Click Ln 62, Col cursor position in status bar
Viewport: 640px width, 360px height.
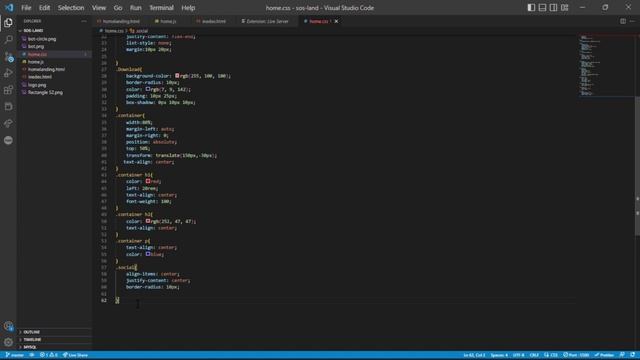tap(474, 355)
